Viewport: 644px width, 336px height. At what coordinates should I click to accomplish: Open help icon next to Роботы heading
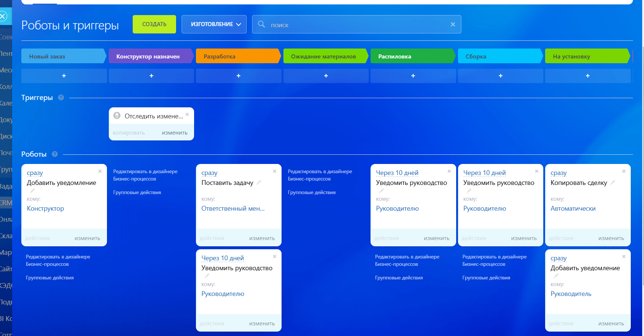55,154
